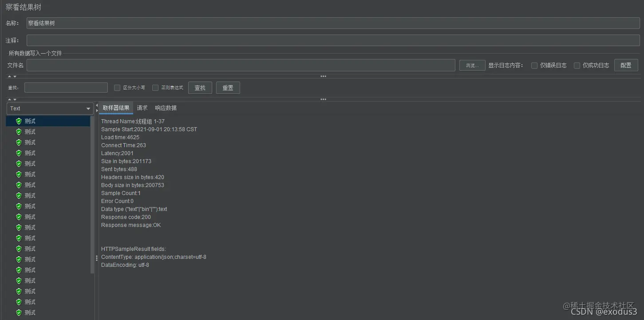Click the 'Load time:4625' line
The width and height of the screenshot is (644, 320).
tap(120, 137)
